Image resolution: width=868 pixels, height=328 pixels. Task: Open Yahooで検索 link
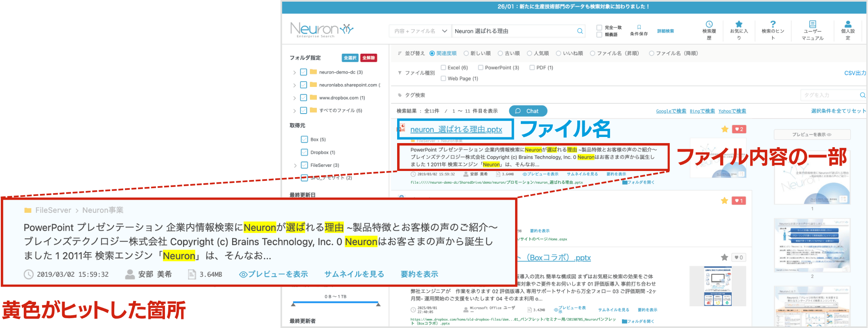(732, 111)
